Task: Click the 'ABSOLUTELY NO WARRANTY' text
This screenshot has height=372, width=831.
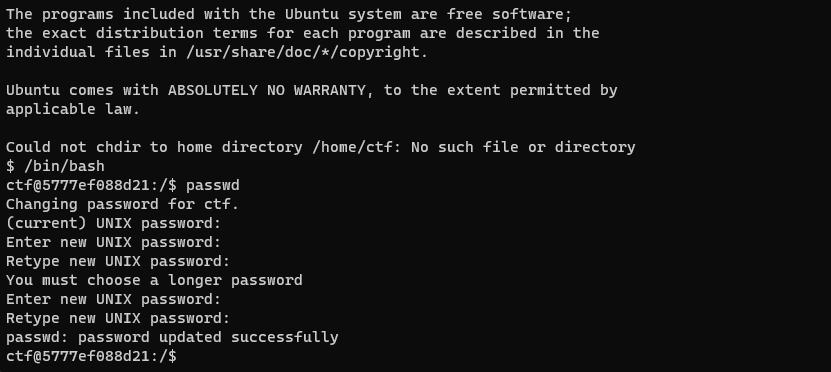Action: pos(267,90)
